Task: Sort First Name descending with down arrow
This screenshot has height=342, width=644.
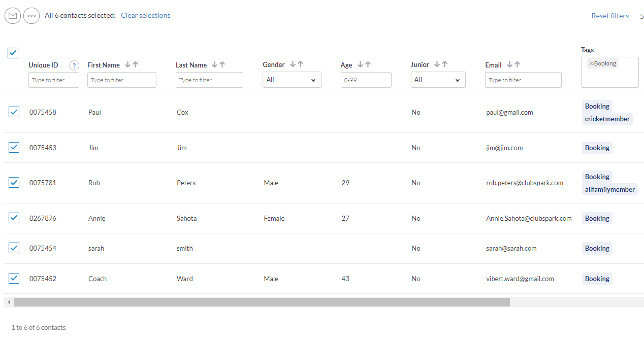Action: click(128, 64)
